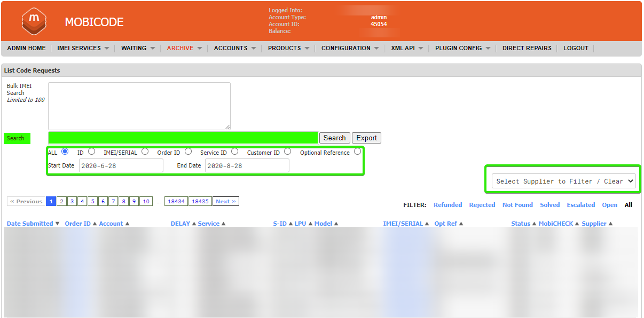Screen dimensions: 644x318
Task: Select the Service ID radio button
Action: [x=234, y=152]
